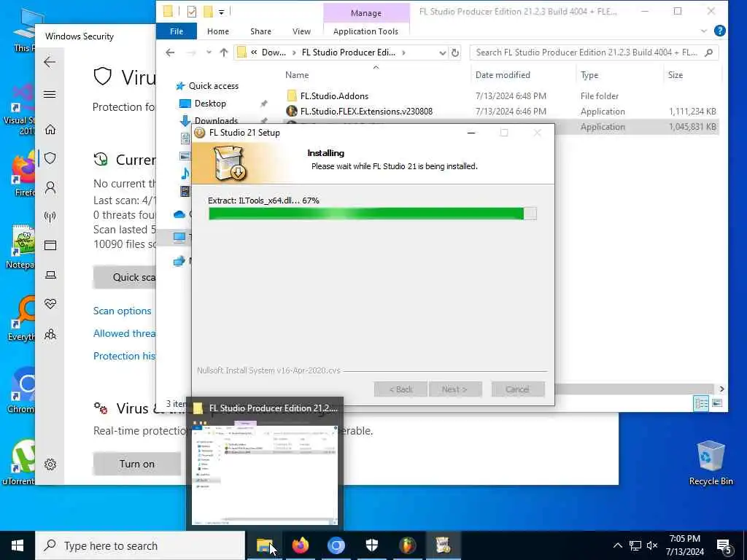747x560 pixels.
Task: Open the File tab in Explorer
Action: click(x=177, y=31)
